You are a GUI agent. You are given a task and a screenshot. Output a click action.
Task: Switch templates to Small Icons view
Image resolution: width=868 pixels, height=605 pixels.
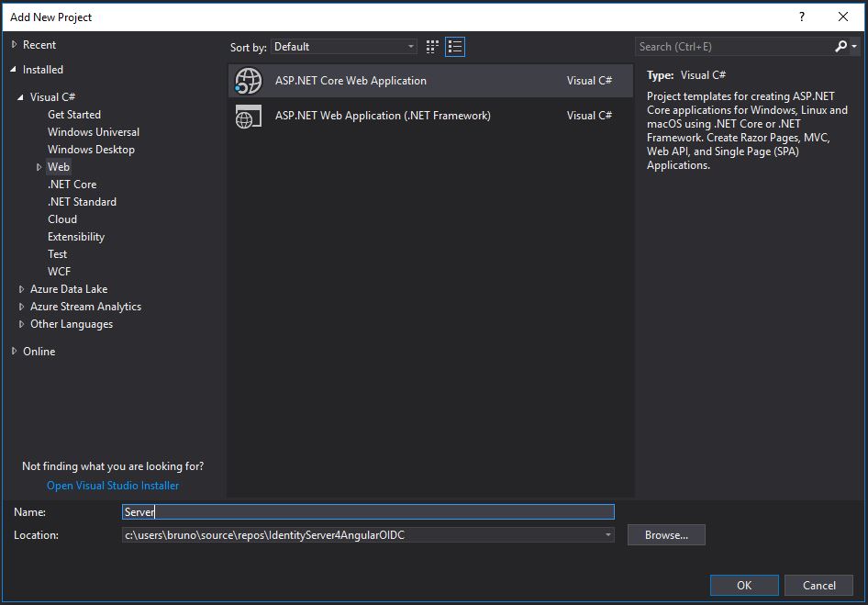(431, 46)
